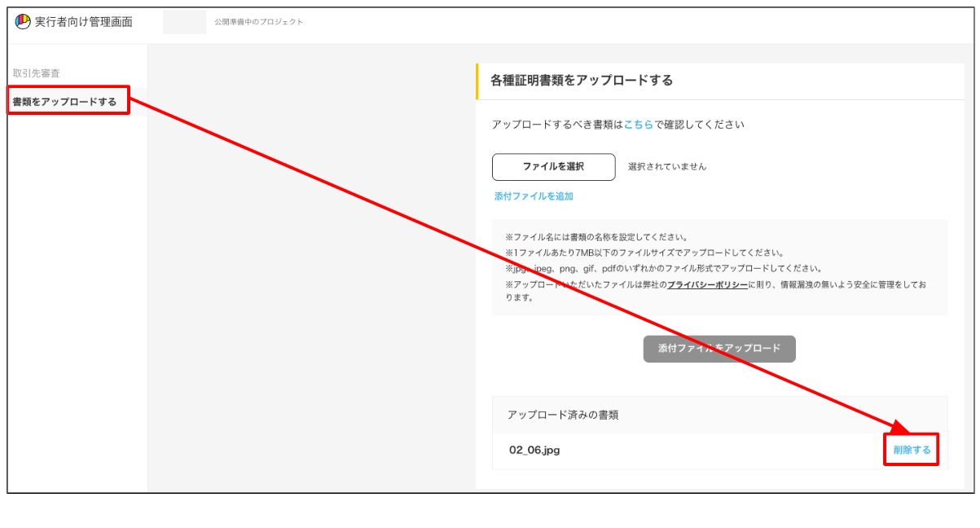Click the 7MB file size limit note
This screenshot has height=528, width=980.
coord(644,253)
